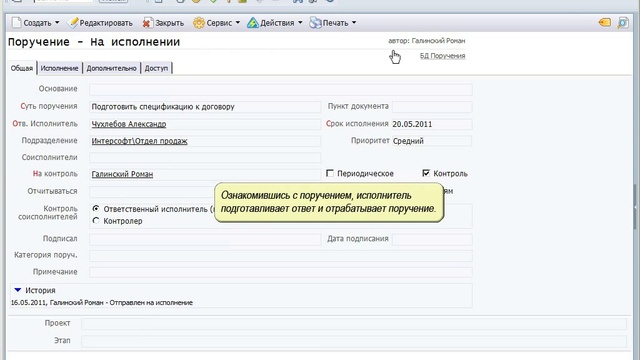640x360 pixels.
Task: Click the 'автор: Галинский Роман' text
Action: [x=427, y=41]
